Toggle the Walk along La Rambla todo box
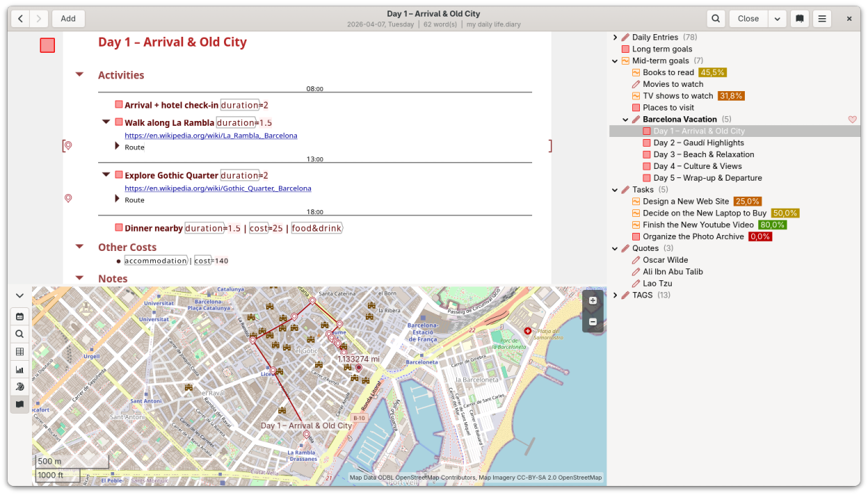The height and width of the screenshot is (495, 868). click(119, 122)
